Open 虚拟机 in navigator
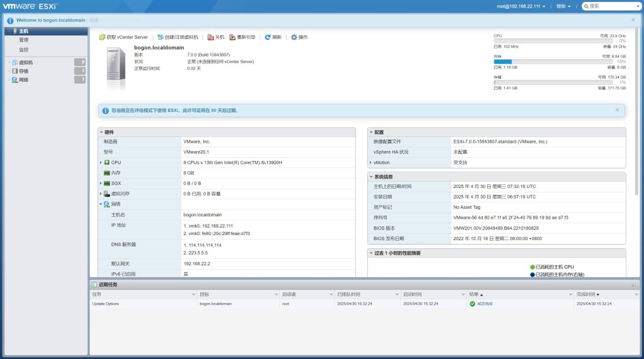Screen dimensions: 644x359 (x=25, y=62)
